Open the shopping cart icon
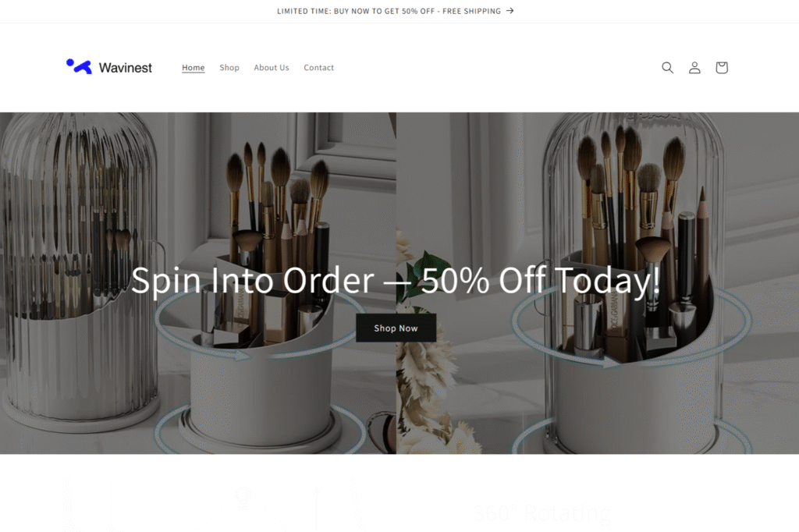 coord(721,67)
